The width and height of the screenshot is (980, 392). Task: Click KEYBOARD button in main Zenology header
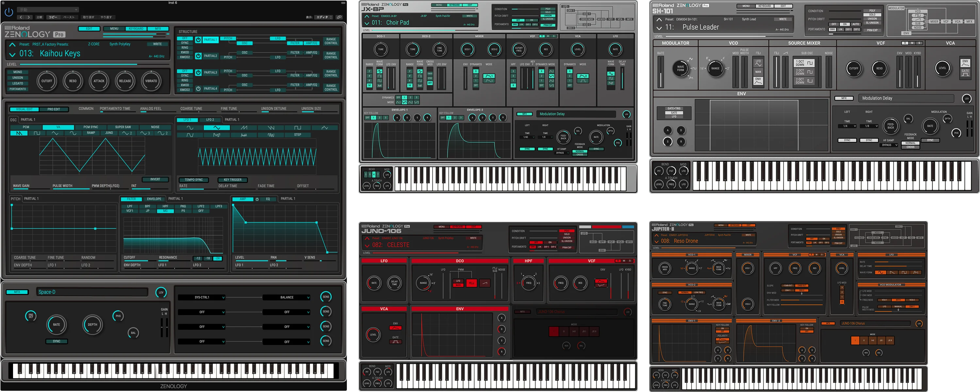136,29
